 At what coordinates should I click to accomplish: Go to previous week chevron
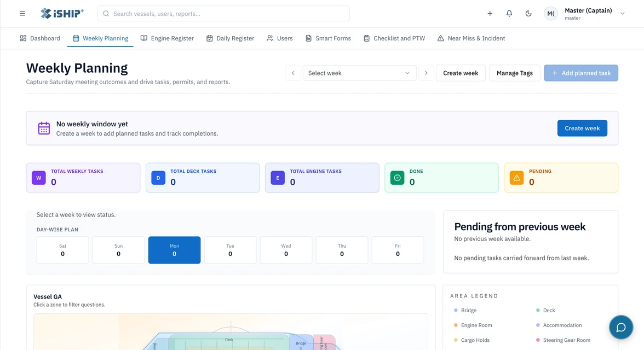(293, 73)
